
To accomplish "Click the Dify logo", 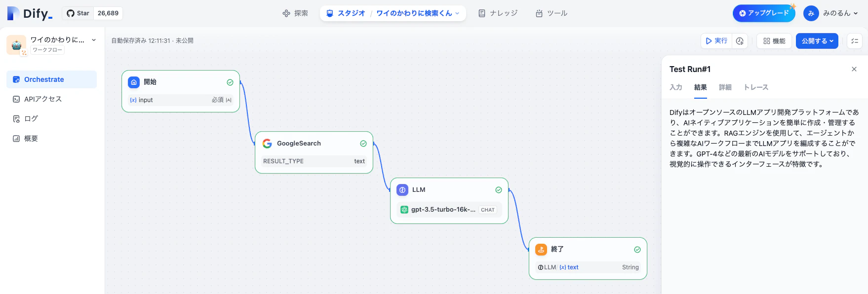I will (x=30, y=13).
